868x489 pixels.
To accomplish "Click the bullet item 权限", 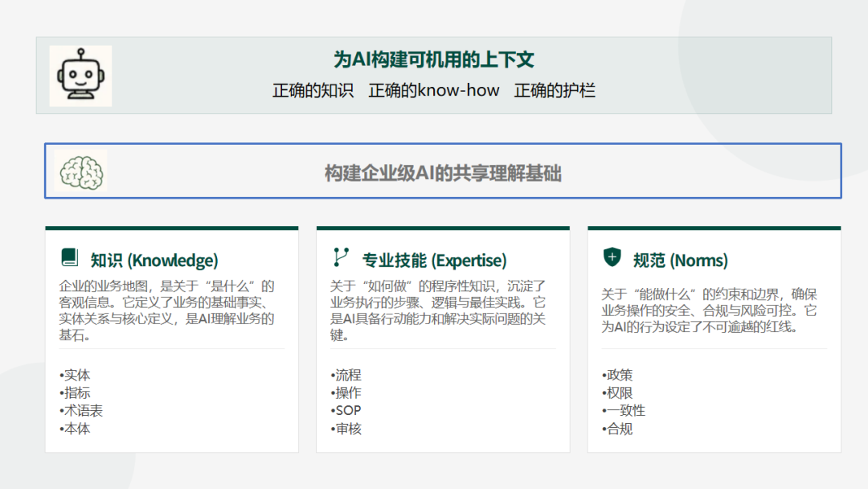I will 617,392.
